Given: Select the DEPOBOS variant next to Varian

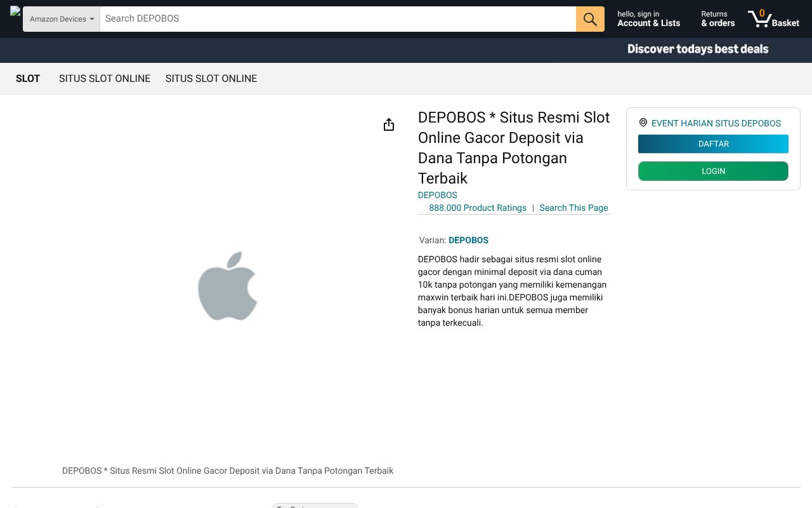Looking at the screenshot, I should (x=468, y=240).
